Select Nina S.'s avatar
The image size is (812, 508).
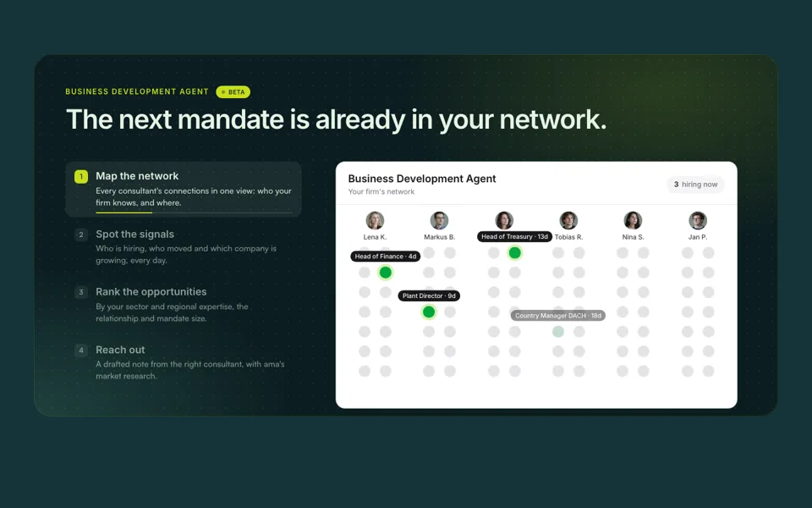click(633, 220)
